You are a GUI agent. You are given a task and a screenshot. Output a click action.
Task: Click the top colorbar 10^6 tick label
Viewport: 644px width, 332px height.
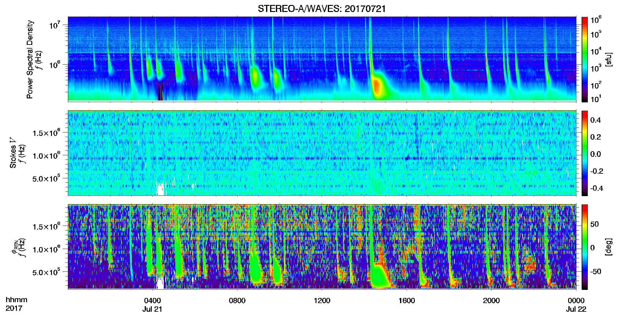pyautogui.click(x=596, y=20)
